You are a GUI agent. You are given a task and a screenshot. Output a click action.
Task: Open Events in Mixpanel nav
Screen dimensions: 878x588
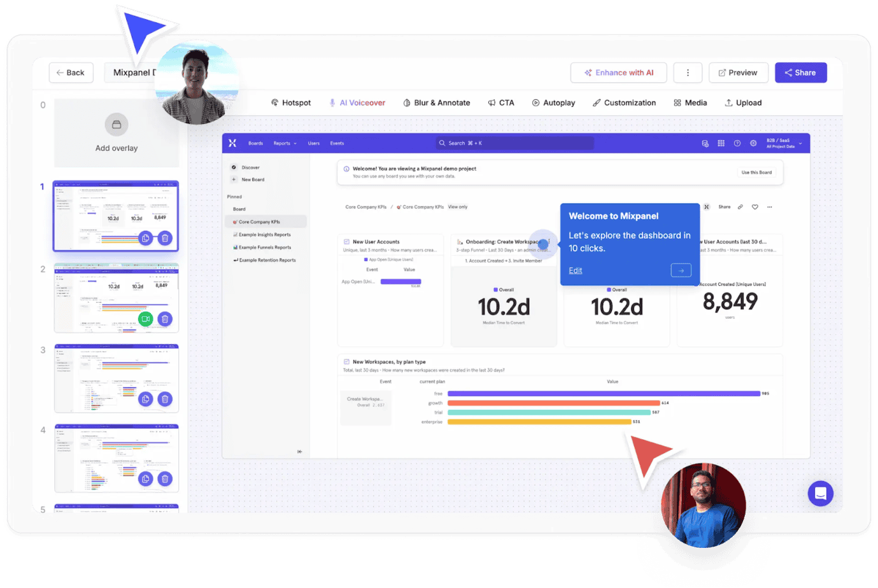(x=337, y=143)
